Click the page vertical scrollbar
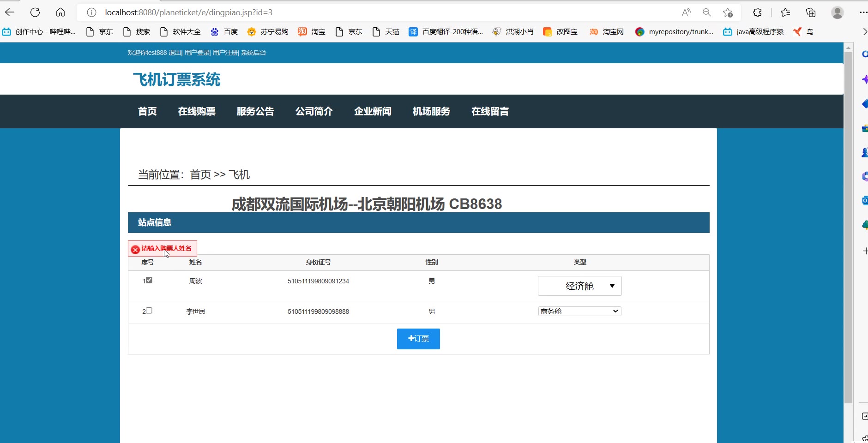868x443 pixels. point(848,231)
